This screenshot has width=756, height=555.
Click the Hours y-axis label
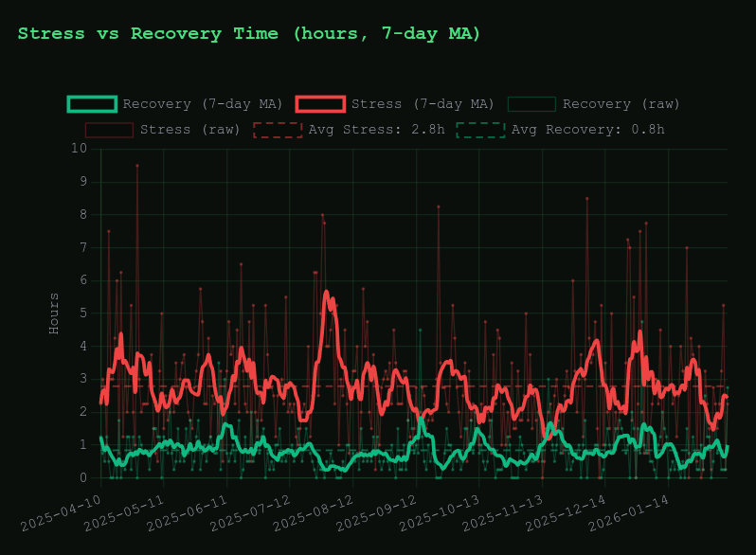pos(54,313)
